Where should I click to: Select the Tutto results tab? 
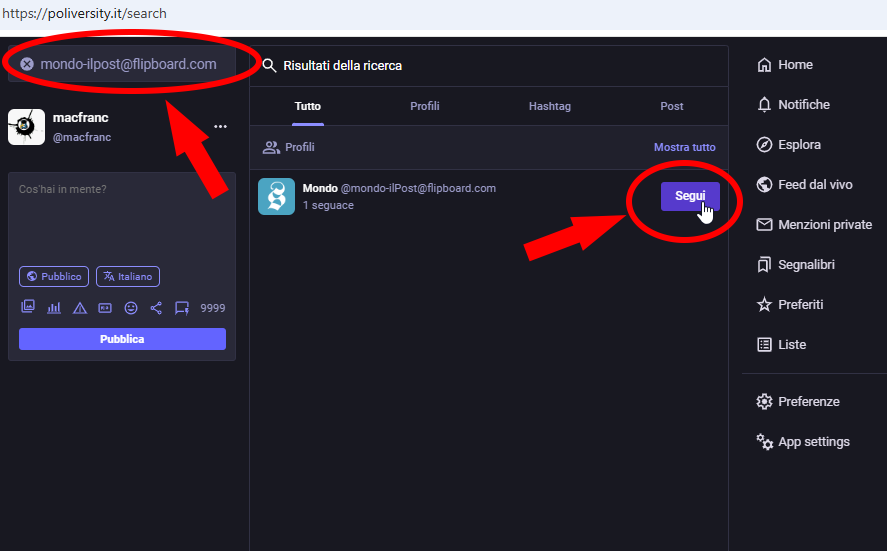pyautogui.click(x=308, y=106)
